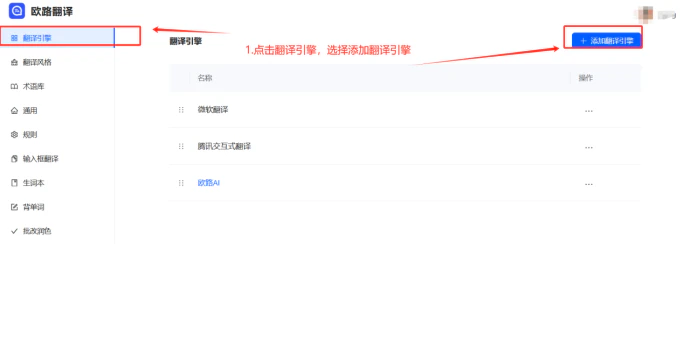Click the drag handle of 腾讯交互式翻译 row
This screenshot has height=364, width=690.
(181, 146)
